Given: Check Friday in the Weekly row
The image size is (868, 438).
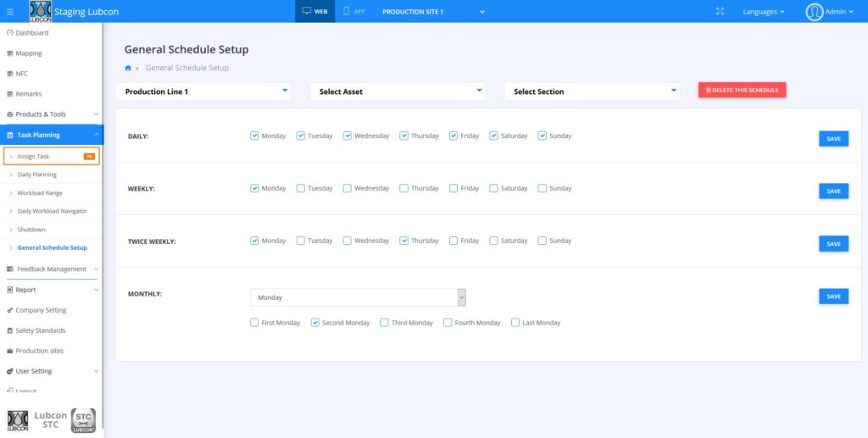Looking at the screenshot, I should click(x=453, y=188).
